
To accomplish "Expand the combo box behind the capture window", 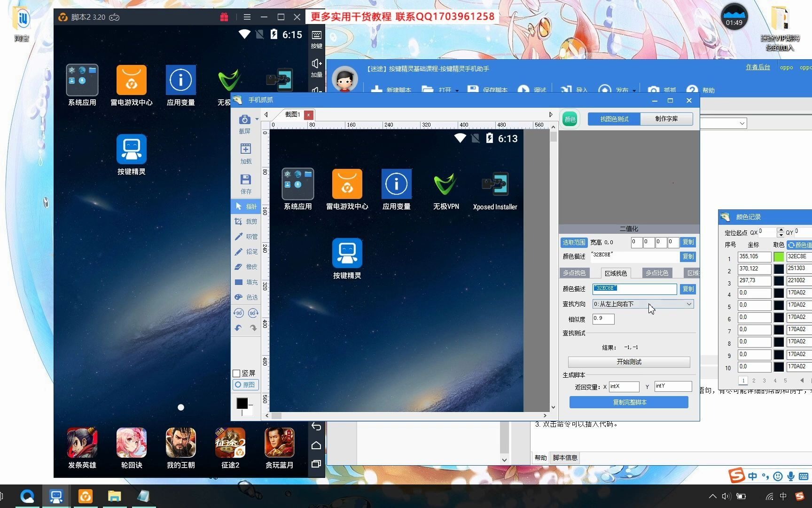I will (x=742, y=123).
